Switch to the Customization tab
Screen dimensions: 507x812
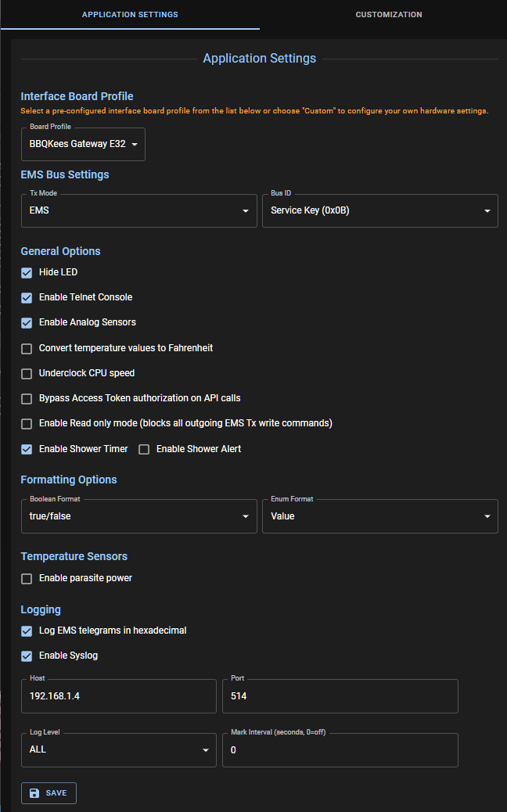(x=388, y=15)
